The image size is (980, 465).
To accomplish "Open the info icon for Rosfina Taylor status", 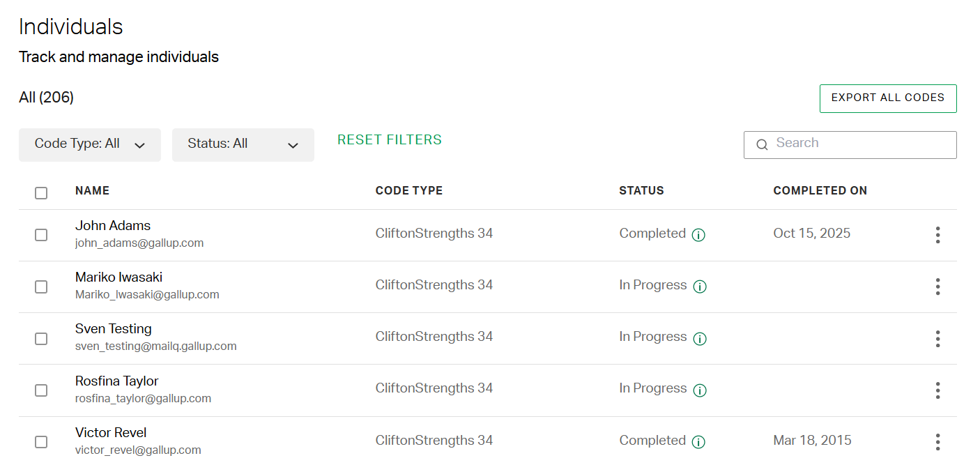I will click(x=700, y=390).
